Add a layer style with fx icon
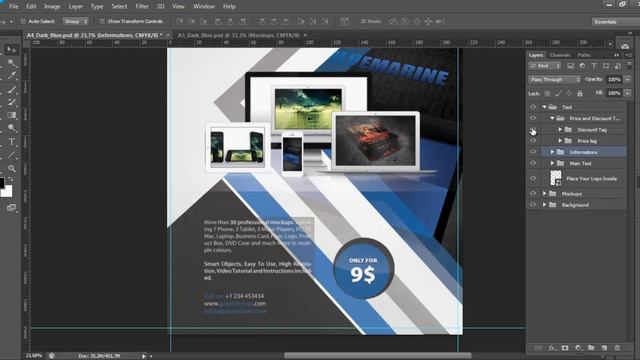 pyautogui.click(x=552, y=348)
